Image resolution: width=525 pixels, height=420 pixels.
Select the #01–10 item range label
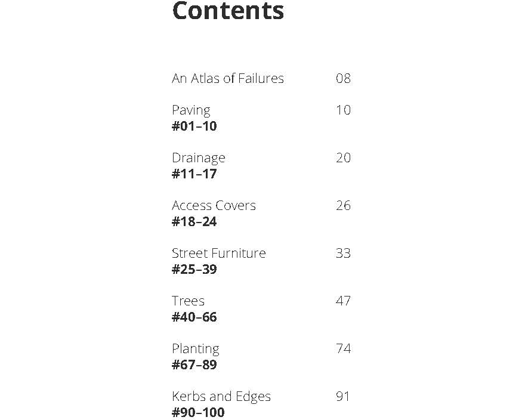click(x=194, y=126)
